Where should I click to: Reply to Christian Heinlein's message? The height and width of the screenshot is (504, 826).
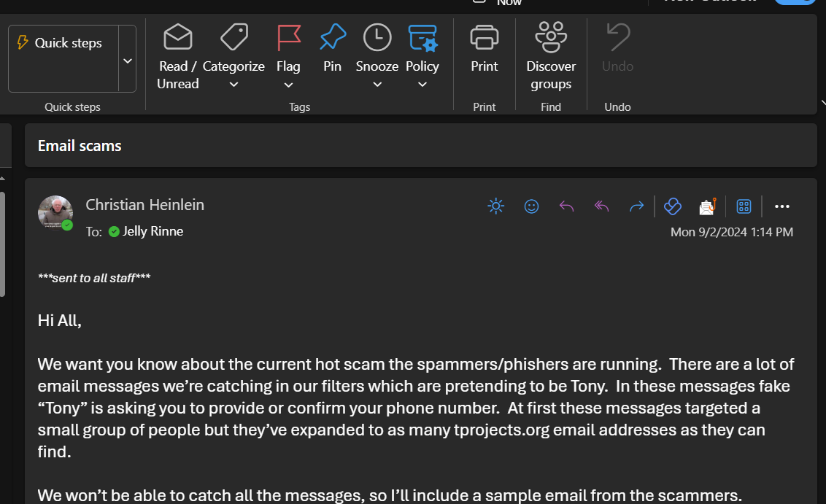coord(566,206)
